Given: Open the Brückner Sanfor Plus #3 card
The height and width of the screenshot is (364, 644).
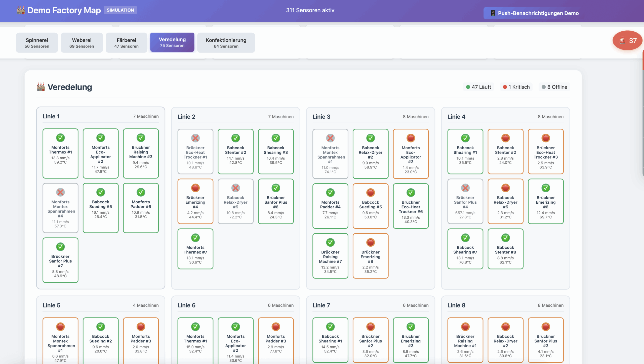Looking at the screenshot, I should [546, 340].
